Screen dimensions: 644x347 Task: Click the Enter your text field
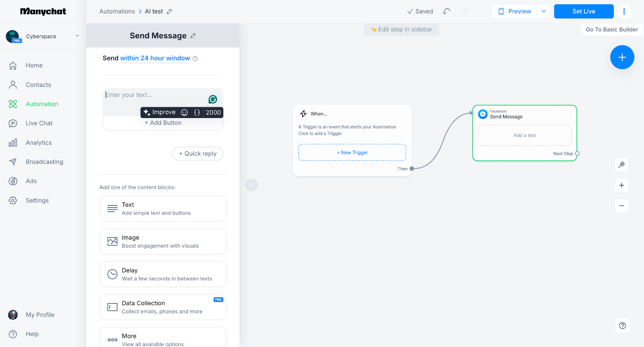point(155,95)
